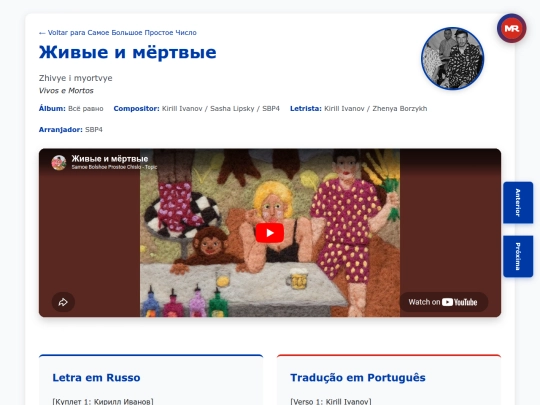Go back to Самое Большое Простое Число
This screenshot has width=540, height=405.
coord(117,33)
